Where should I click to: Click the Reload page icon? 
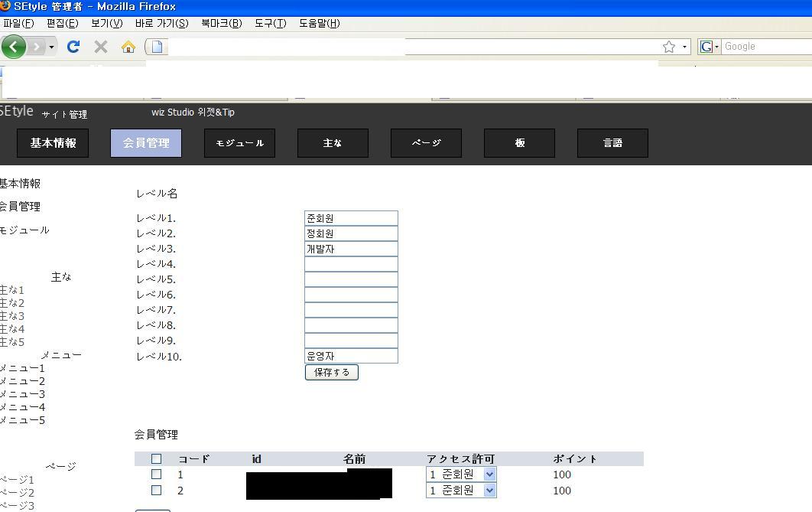coord(73,47)
